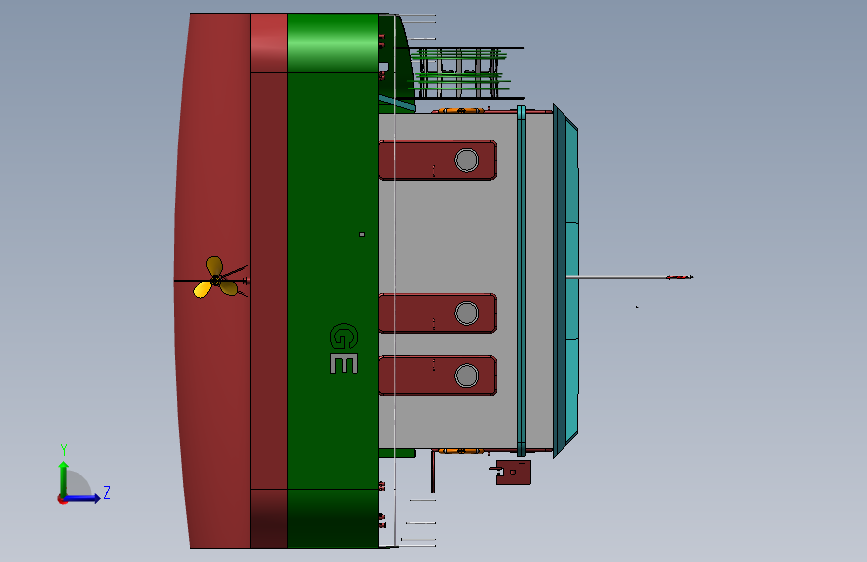Select the uppermost grey porthole circle
Screen dimensions: 867x562
(467, 160)
